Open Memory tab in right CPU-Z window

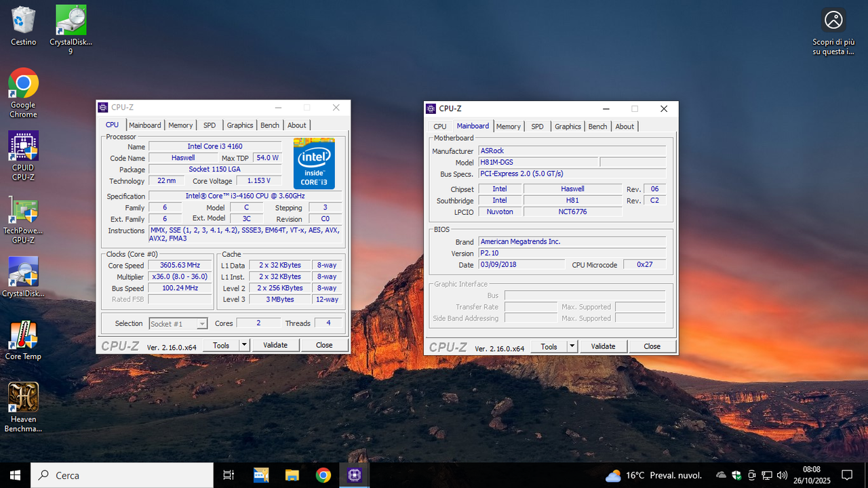pyautogui.click(x=508, y=127)
